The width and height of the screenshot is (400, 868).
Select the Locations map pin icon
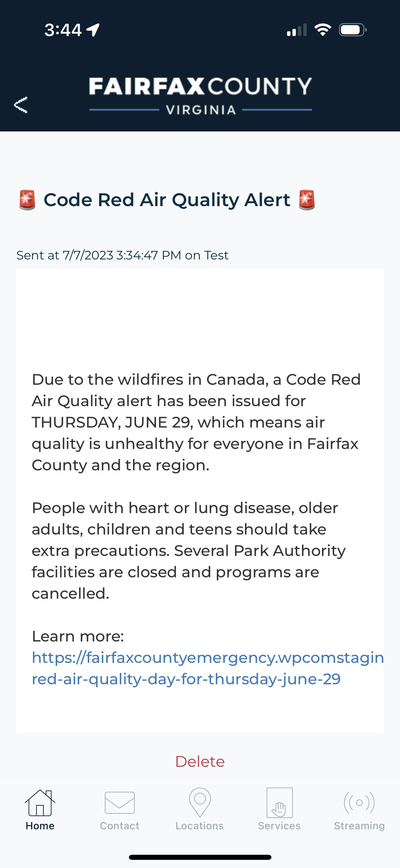[200, 802]
